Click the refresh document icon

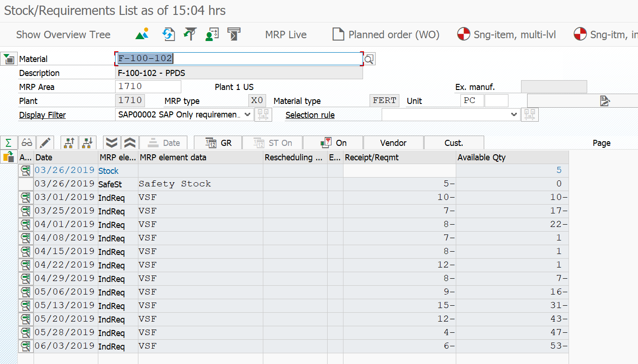click(168, 34)
